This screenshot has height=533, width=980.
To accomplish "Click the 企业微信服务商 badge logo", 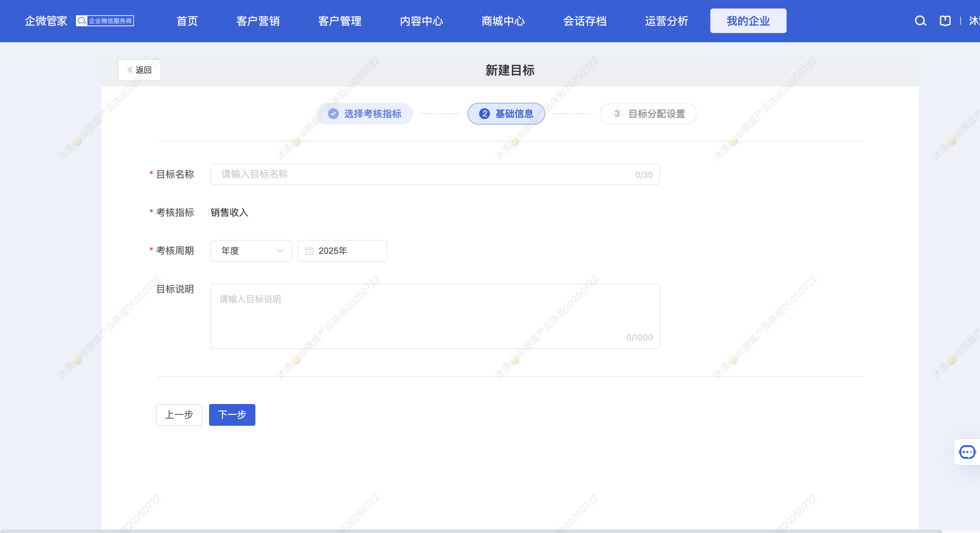I will click(105, 21).
